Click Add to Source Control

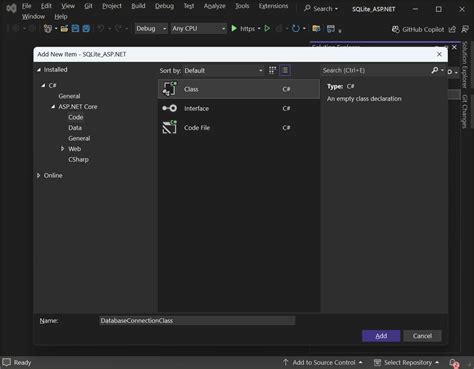tap(323, 362)
